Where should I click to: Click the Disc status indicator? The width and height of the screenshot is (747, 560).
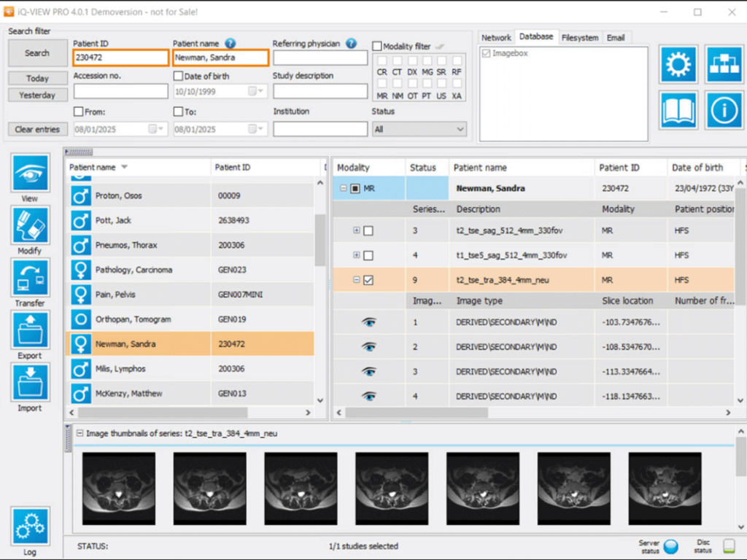729,545
